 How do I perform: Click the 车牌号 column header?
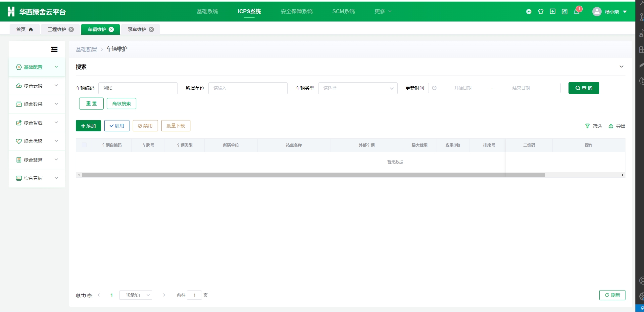pyautogui.click(x=148, y=145)
